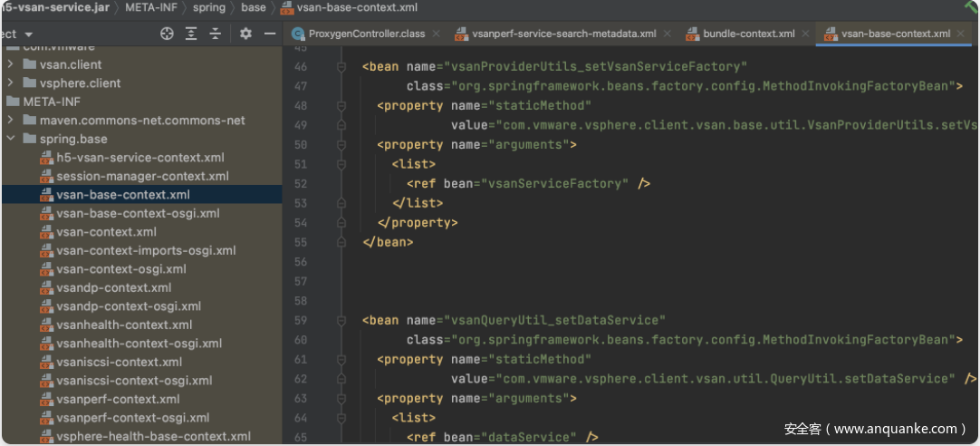980x446 pixels.
Task: Collapse the spring.base folder
Action: pyautogui.click(x=10, y=139)
